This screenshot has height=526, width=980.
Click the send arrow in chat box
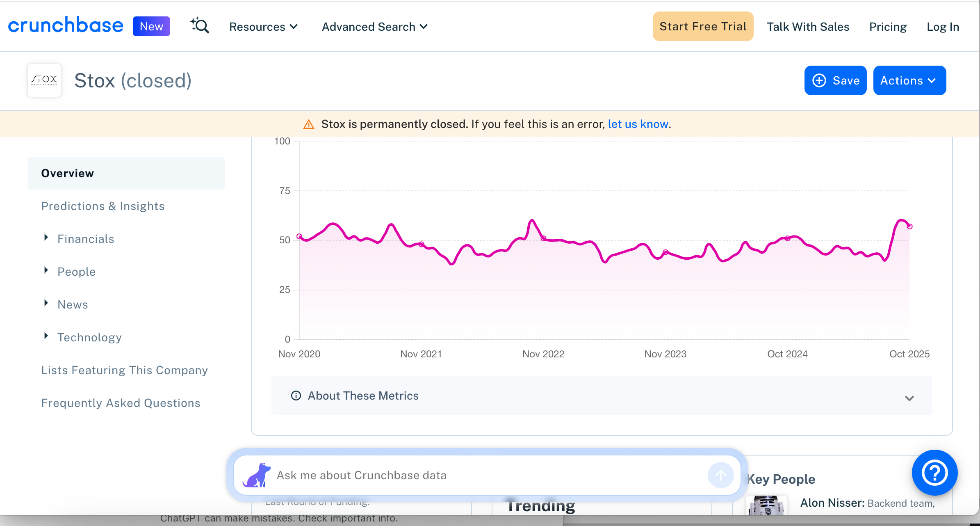pos(720,475)
